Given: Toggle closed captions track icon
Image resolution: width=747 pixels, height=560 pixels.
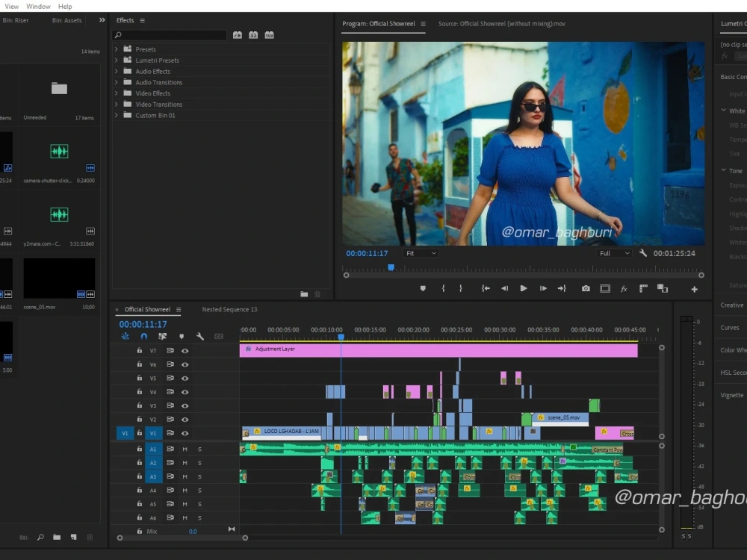Looking at the screenshot, I should 219,336.
